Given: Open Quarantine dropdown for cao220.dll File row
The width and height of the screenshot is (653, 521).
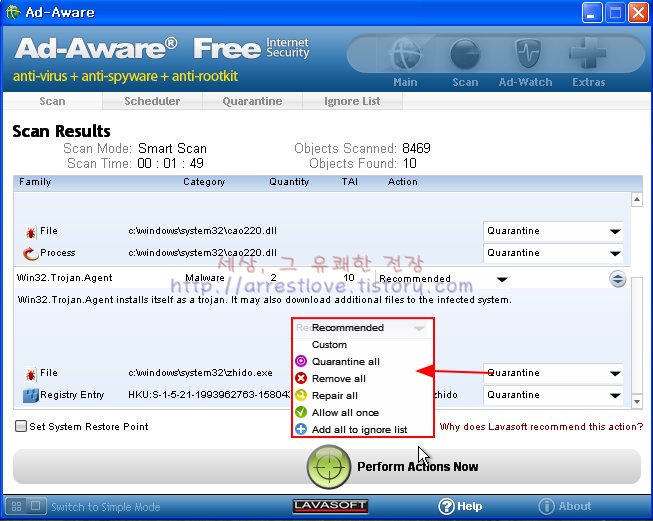Looking at the screenshot, I should 553,231.
